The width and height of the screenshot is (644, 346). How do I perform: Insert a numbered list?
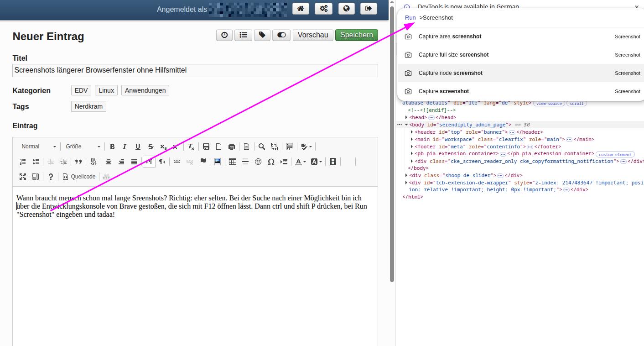point(23,162)
